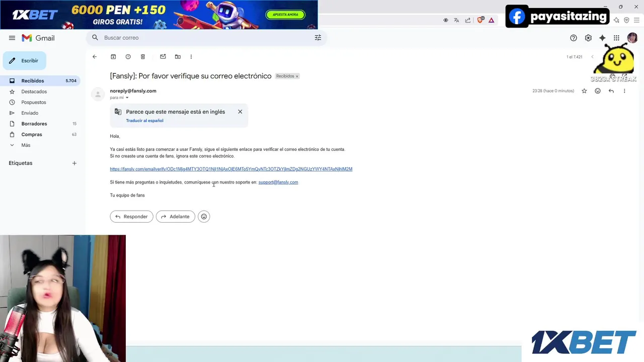
Task: Click the 1 el 7.421 counter
Action: pyautogui.click(x=574, y=57)
